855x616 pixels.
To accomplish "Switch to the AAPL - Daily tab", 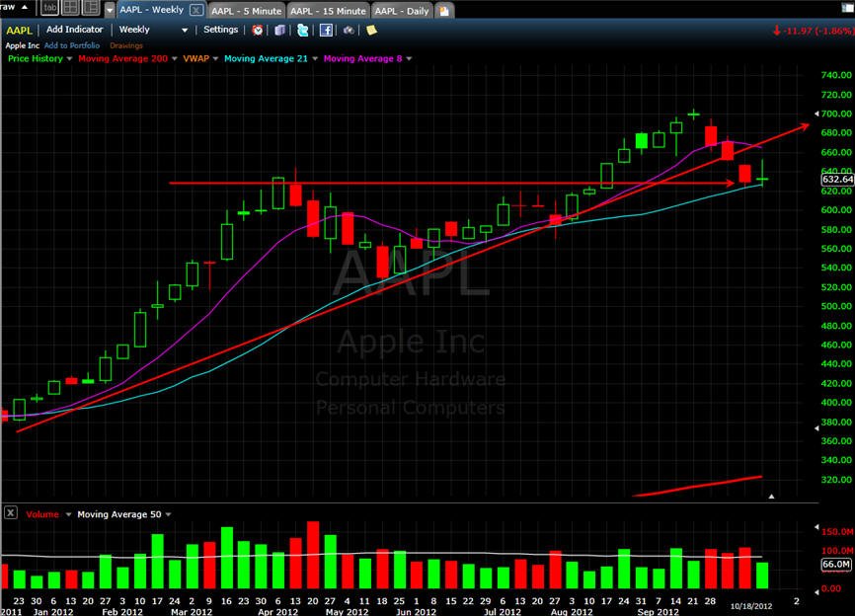I will click(x=402, y=11).
